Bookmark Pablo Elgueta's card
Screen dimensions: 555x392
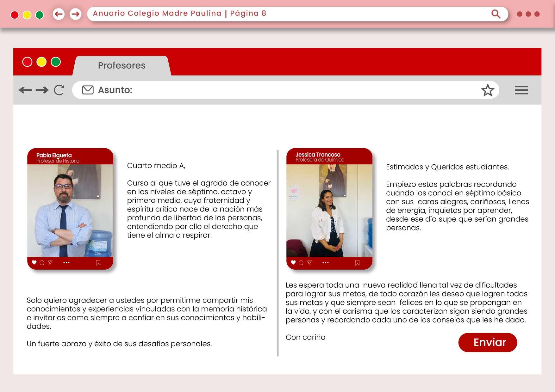pyautogui.click(x=98, y=263)
